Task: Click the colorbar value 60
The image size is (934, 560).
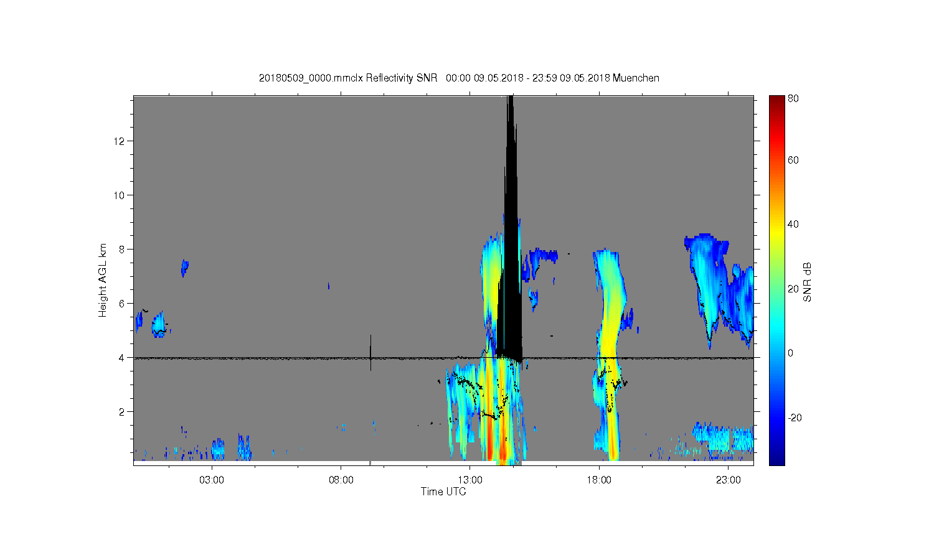Action: coord(793,160)
